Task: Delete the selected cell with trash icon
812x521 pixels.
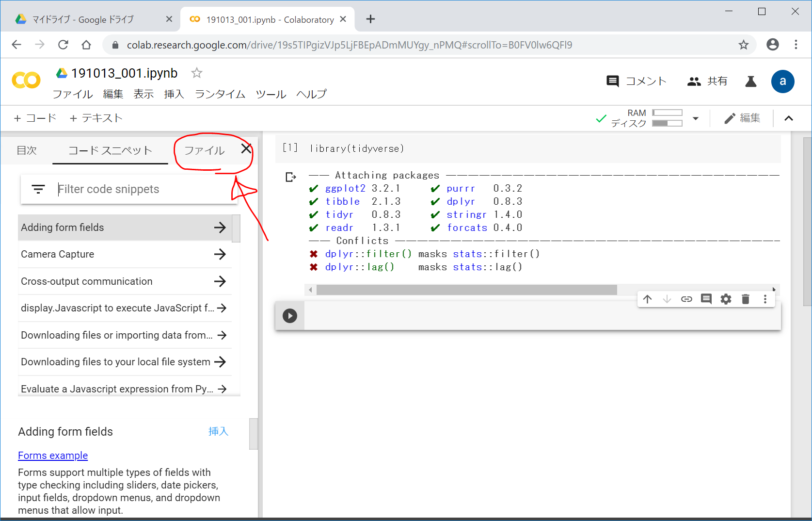Action: pyautogui.click(x=746, y=299)
